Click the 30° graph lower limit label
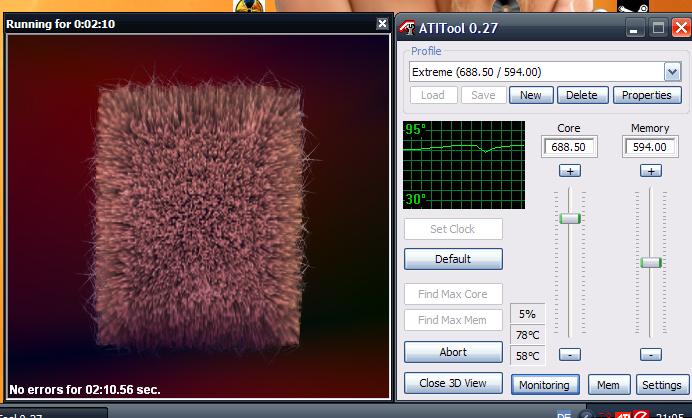Viewport: 692px width, 418px height. [416, 200]
